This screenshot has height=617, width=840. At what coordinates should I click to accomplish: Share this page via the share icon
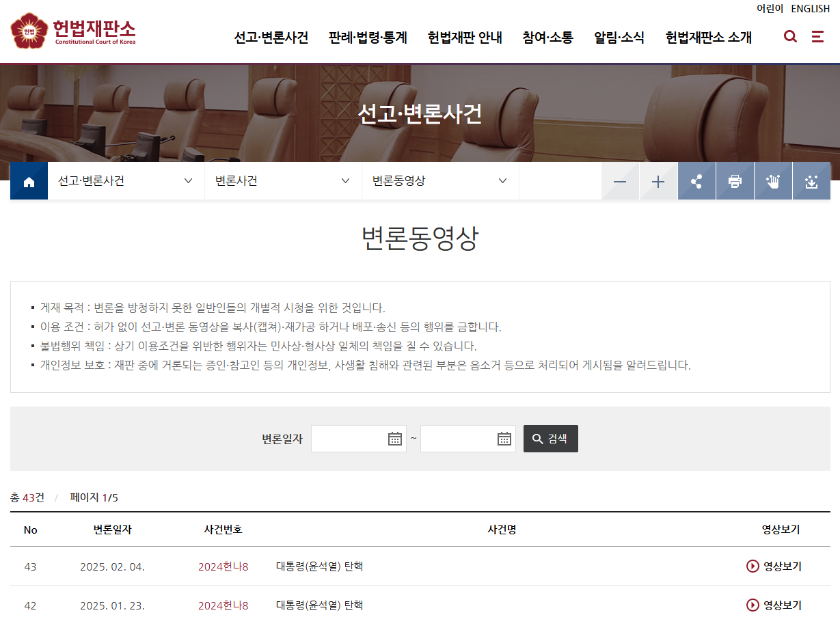(x=696, y=180)
